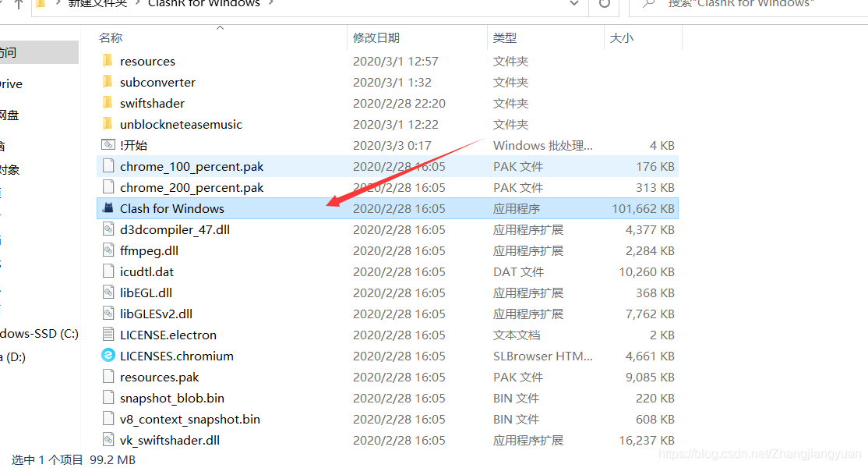The height and width of the screenshot is (468, 868).
Task: Expand the chevron after ClashR for Windows
Action: click(x=270, y=3)
